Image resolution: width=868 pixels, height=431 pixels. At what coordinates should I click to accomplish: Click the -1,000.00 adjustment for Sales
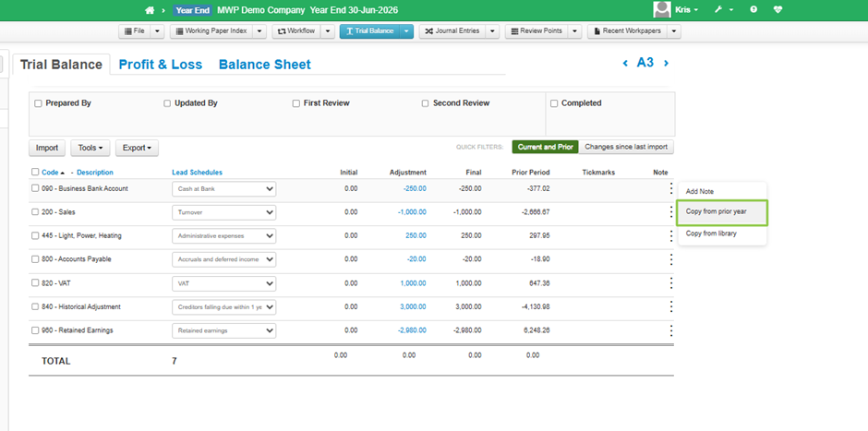(x=412, y=212)
